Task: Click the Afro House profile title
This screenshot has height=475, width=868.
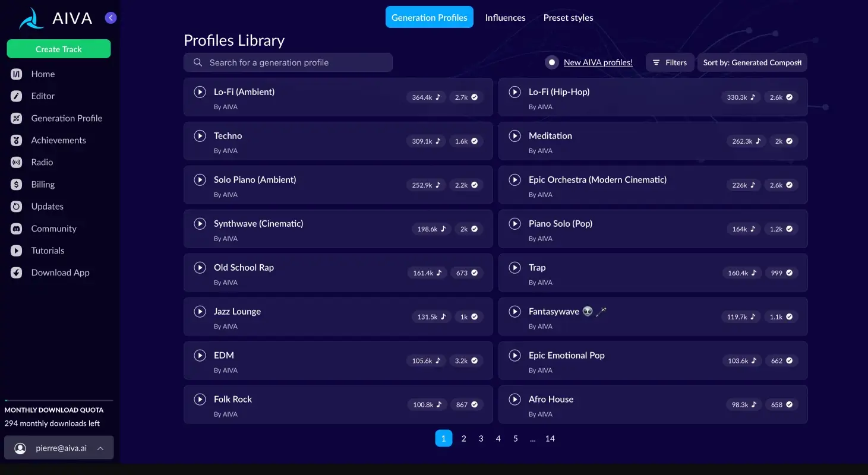Action: (551, 400)
